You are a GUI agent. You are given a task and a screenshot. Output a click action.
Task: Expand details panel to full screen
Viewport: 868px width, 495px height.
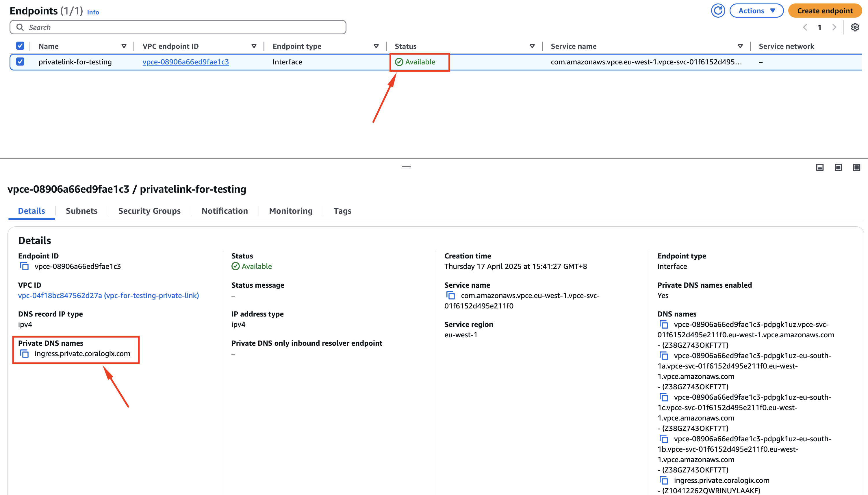coord(856,167)
